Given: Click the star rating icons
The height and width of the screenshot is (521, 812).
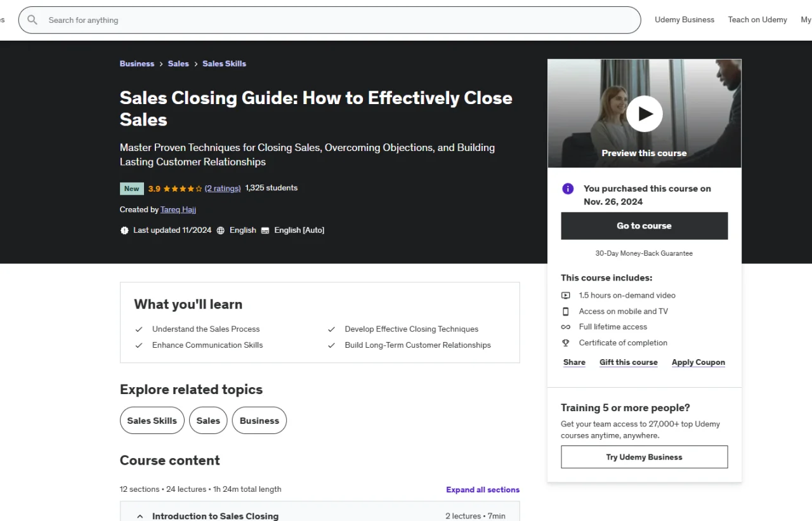Looking at the screenshot, I should coord(183,188).
